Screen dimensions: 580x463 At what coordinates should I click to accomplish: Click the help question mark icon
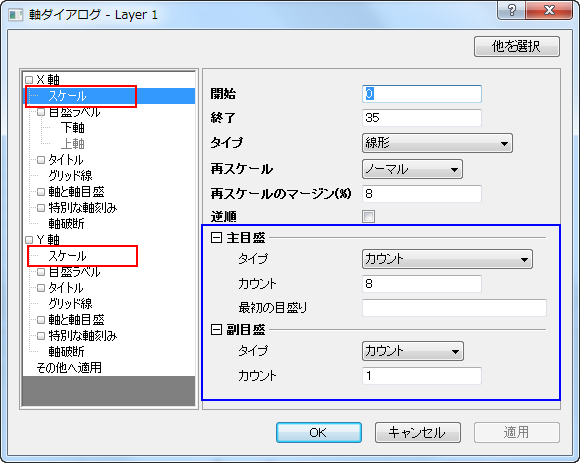(512, 10)
